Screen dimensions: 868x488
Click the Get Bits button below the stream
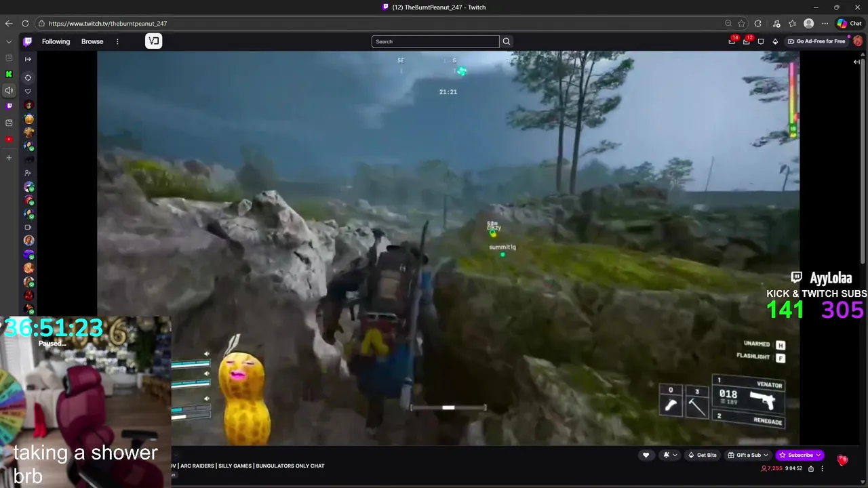(x=702, y=455)
